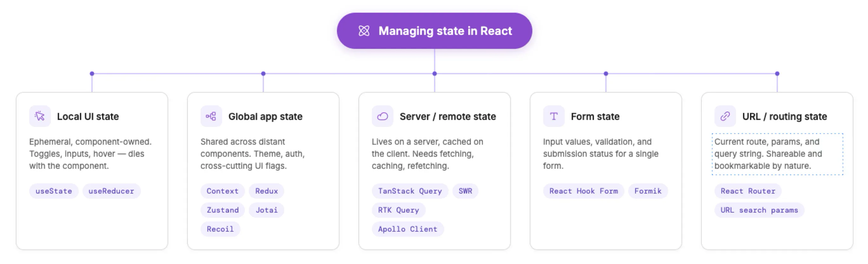Click the cloud icon beside Server / remote state
868x264 pixels.
coord(382,116)
